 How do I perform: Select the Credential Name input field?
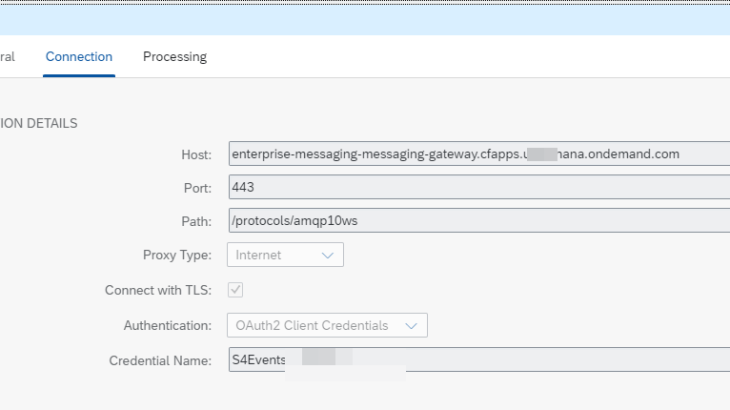tap(478, 360)
